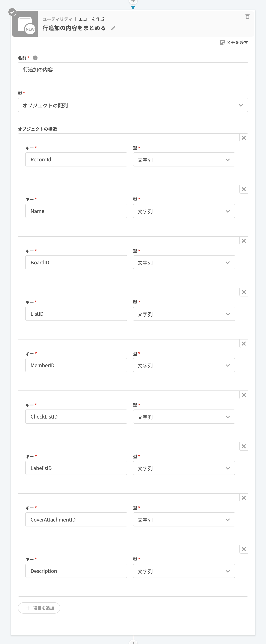Remove the Name key row
Viewport: 266px width, 644px height.
point(244,189)
